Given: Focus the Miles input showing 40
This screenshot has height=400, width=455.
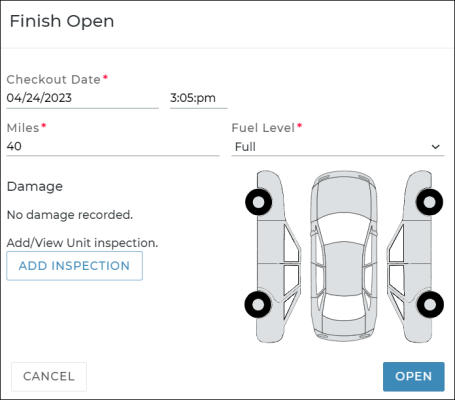Looking at the screenshot, I should pyautogui.click(x=113, y=146).
